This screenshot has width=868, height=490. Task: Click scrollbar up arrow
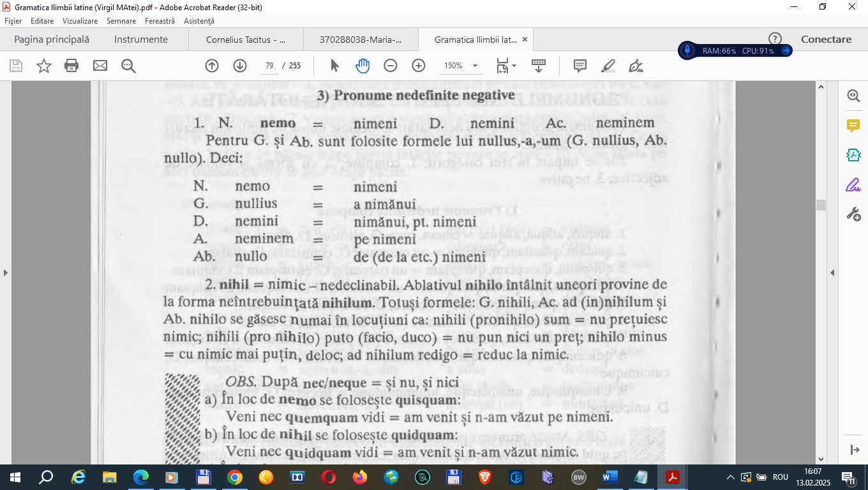click(821, 86)
